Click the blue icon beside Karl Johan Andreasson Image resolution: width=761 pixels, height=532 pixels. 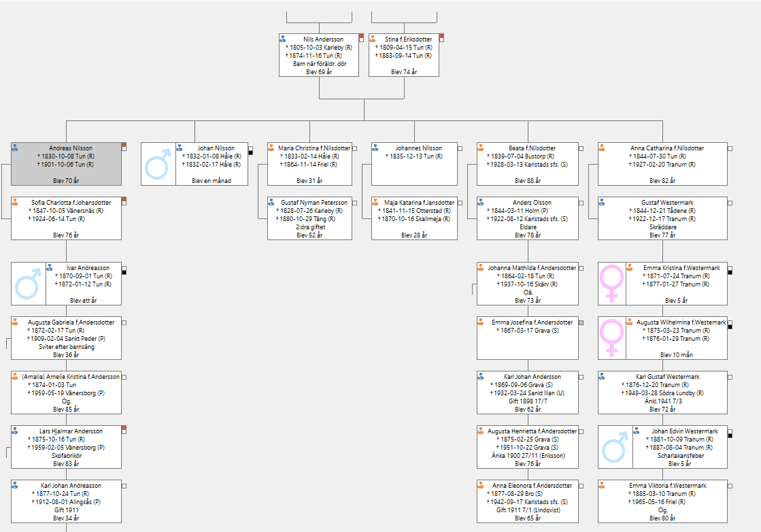pyautogui.click(x=15, y=484)
